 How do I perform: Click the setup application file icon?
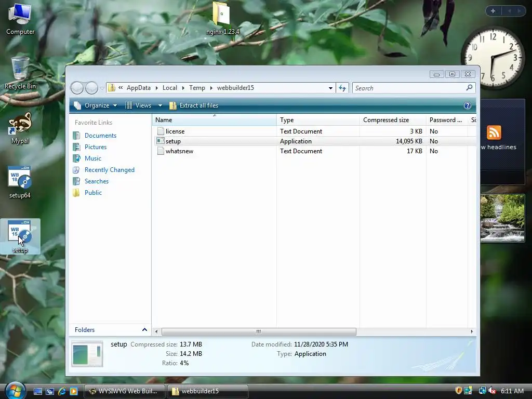click(161, 141)
